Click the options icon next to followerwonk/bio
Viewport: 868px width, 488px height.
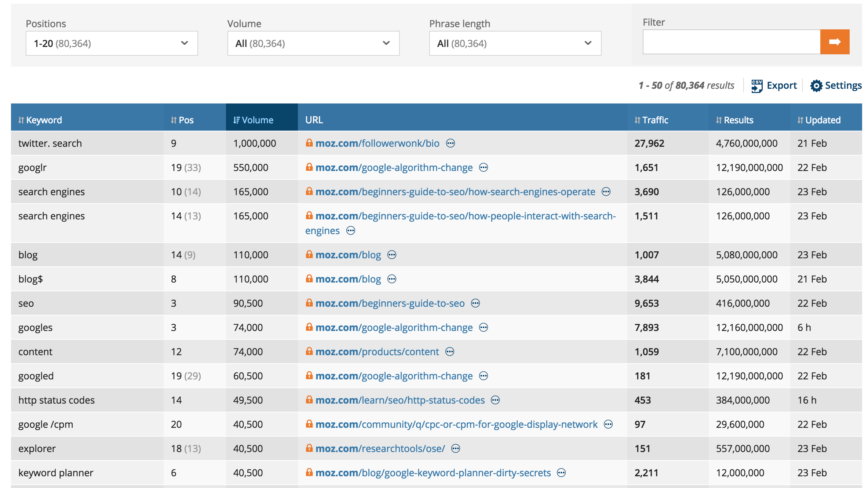tap(451, 143)
